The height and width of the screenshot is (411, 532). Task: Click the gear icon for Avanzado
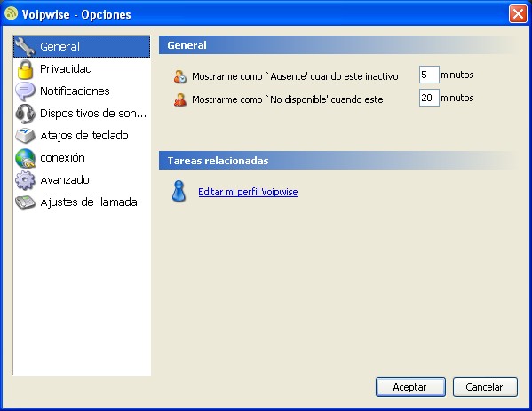point(25,180)
